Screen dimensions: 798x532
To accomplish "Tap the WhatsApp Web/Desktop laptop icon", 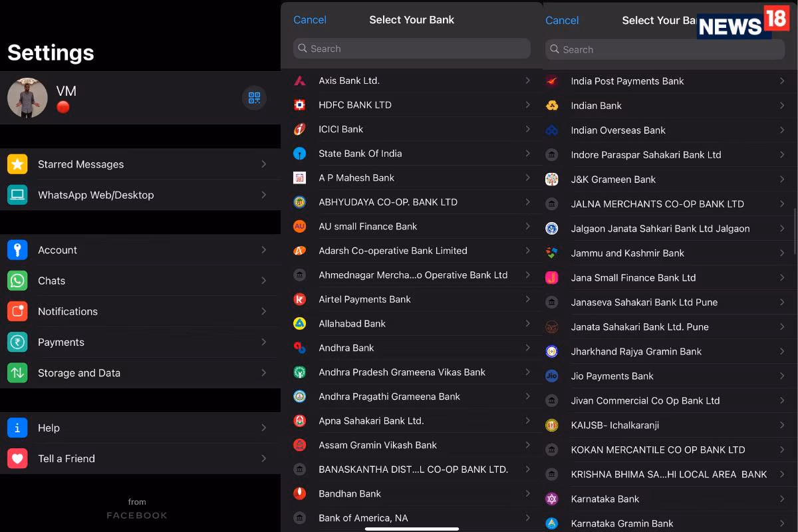I will pos(17,195).
